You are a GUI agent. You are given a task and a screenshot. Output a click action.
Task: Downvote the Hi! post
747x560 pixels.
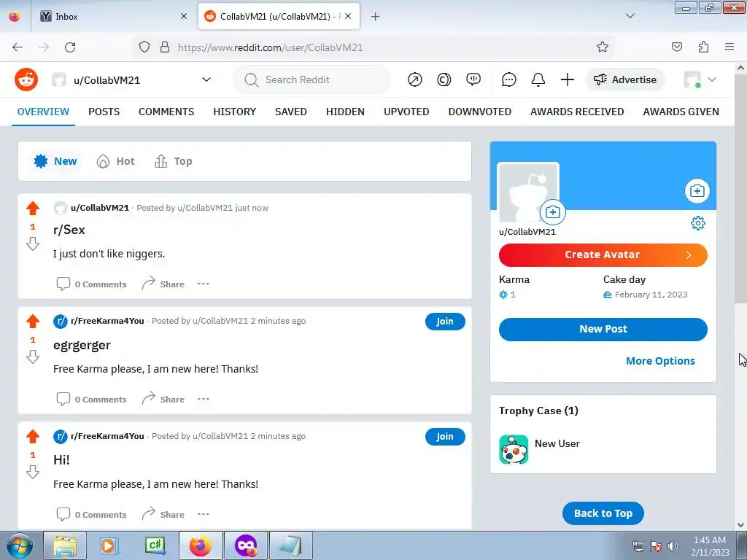coord(33,472)
